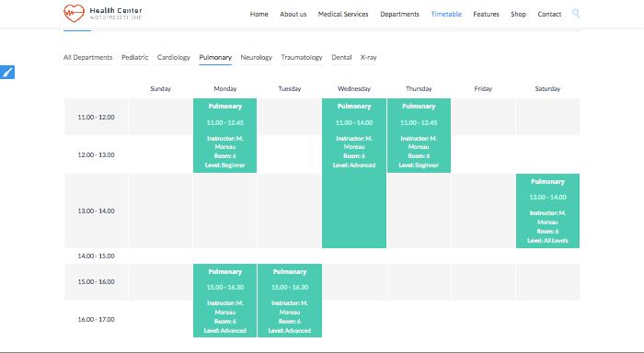Select the Pulmonary department filter
Viewport: 644px width, 353px height.
(x=215, y=58)
